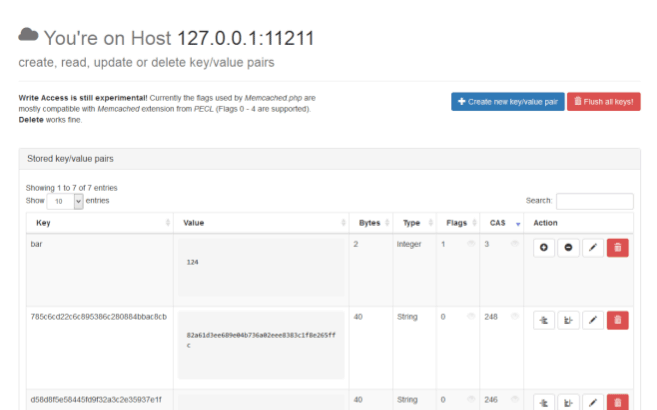Click the Showing 1 to 7 of 7 entries text
This screenshot has width=657, height=410.
pos(71,188)
